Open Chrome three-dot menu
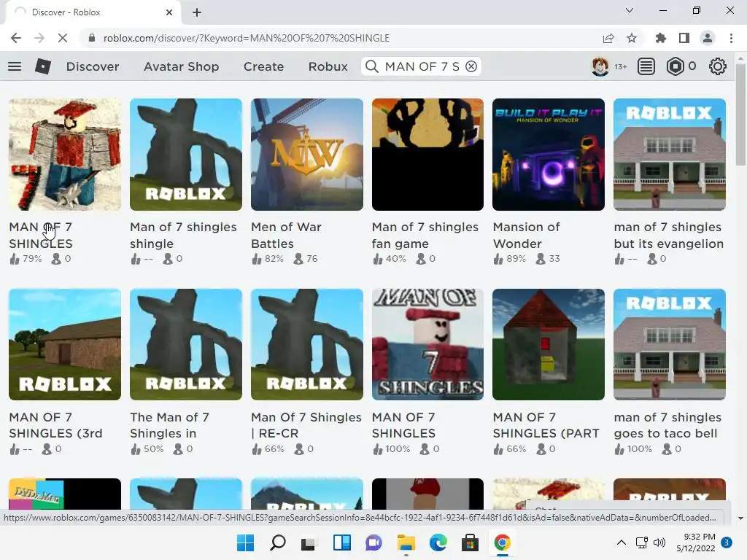 pos(731,38)
